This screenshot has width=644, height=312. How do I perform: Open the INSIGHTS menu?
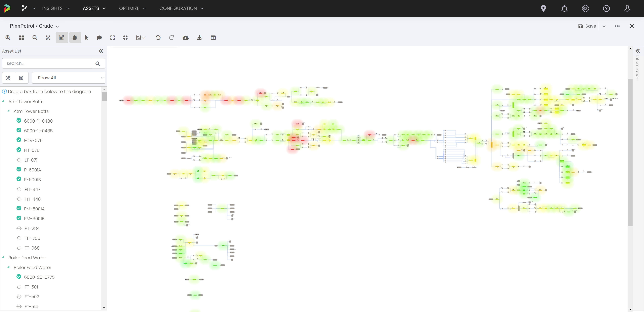tap(56, 8)
